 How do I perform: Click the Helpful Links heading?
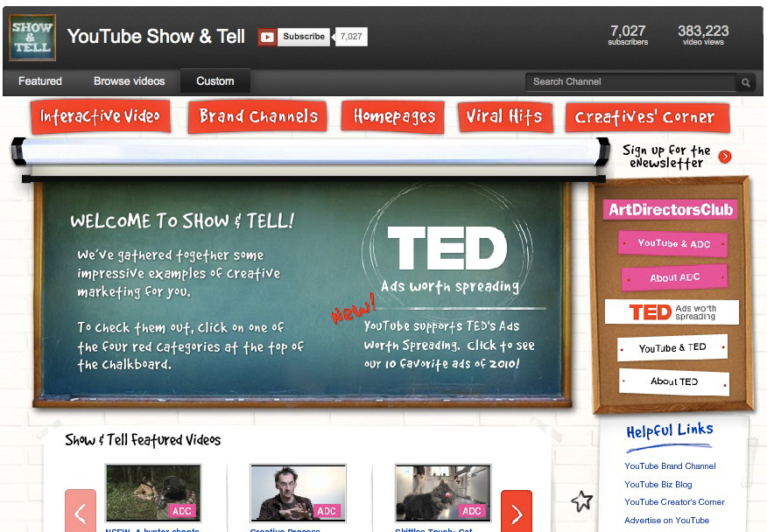point(670,430)
